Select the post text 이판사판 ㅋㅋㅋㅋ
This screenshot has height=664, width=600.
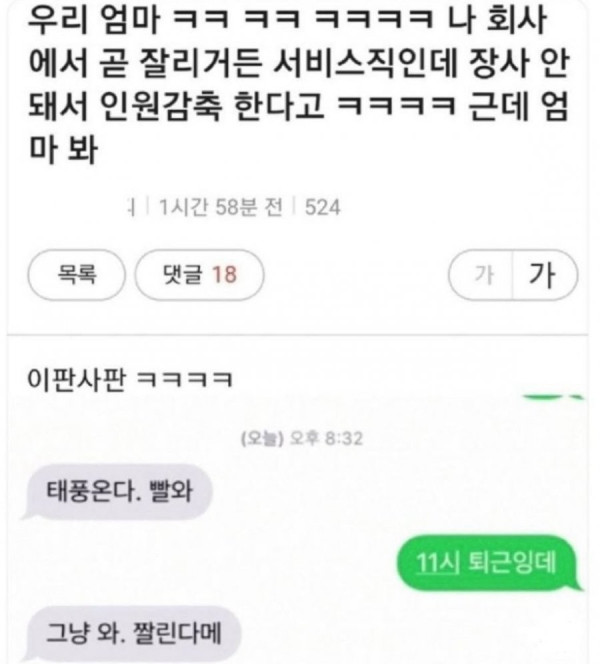tap(130, 379)
